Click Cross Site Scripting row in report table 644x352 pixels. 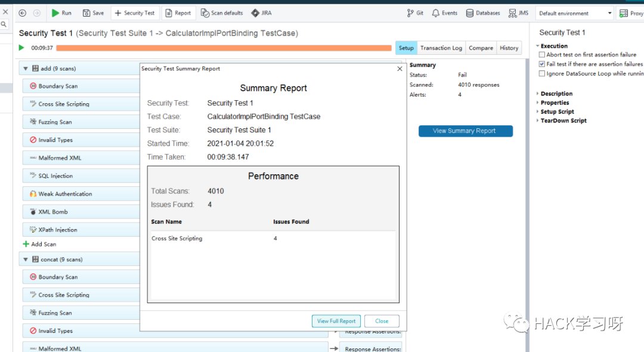click(273, 238)
